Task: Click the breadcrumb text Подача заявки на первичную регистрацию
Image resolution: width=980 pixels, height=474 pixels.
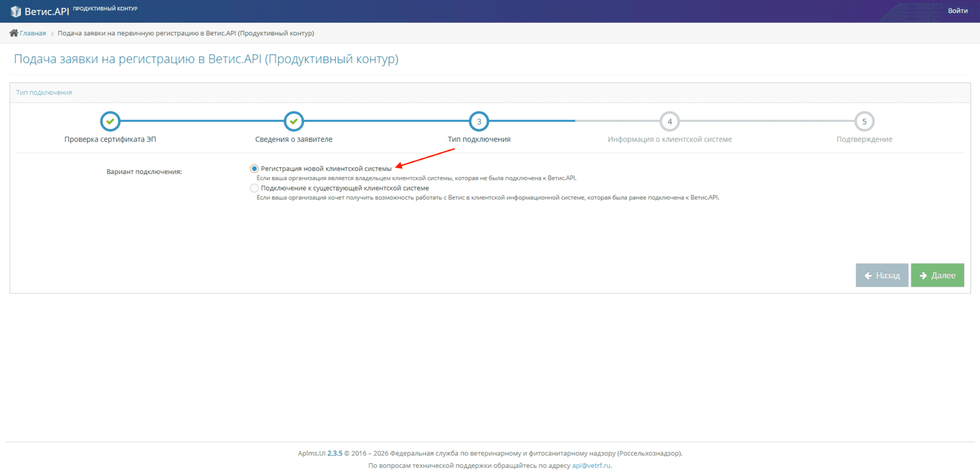Action: (x=186, y=33)
